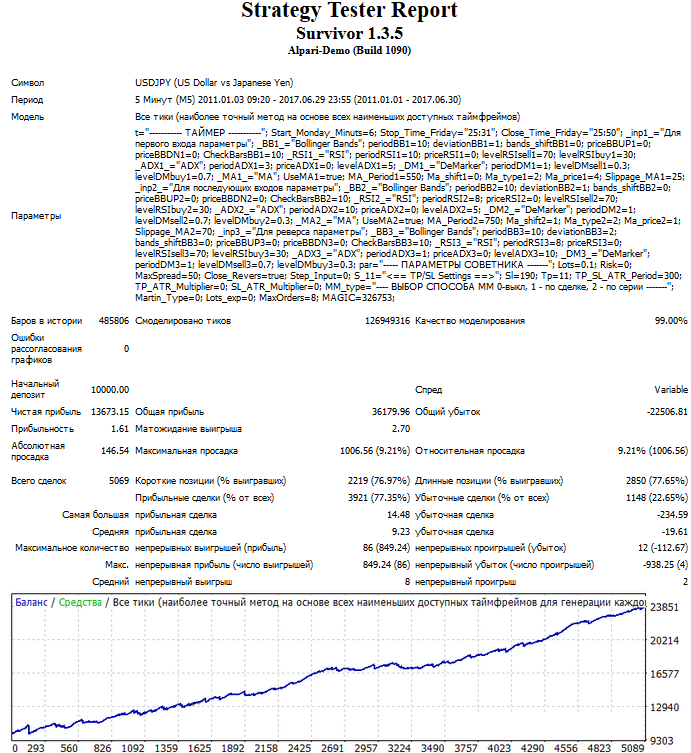The width and height of the screenshot is (691, 753).
Task: Select modeling quality value 99.00%
Action: (x=671, y=321)
